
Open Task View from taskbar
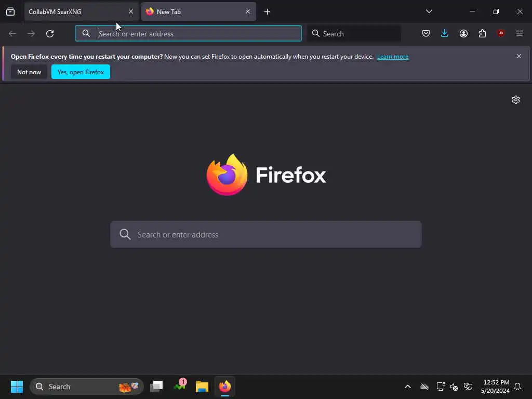[156, 387]
